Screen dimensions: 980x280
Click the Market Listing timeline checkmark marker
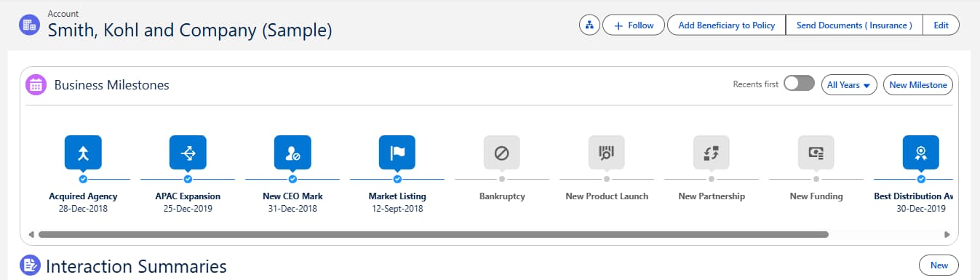pos(397,178)
